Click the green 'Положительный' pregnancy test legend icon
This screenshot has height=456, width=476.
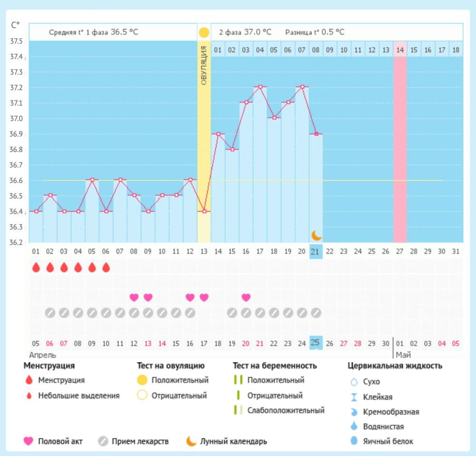pos(238,380)
